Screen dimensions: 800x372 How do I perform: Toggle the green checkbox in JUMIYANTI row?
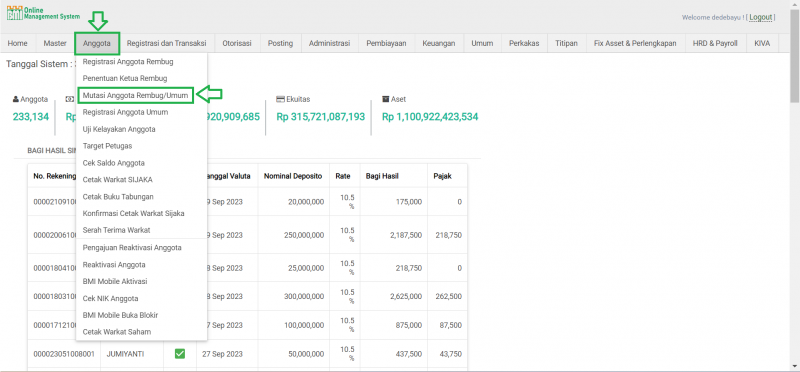click(x=180, y=354)
